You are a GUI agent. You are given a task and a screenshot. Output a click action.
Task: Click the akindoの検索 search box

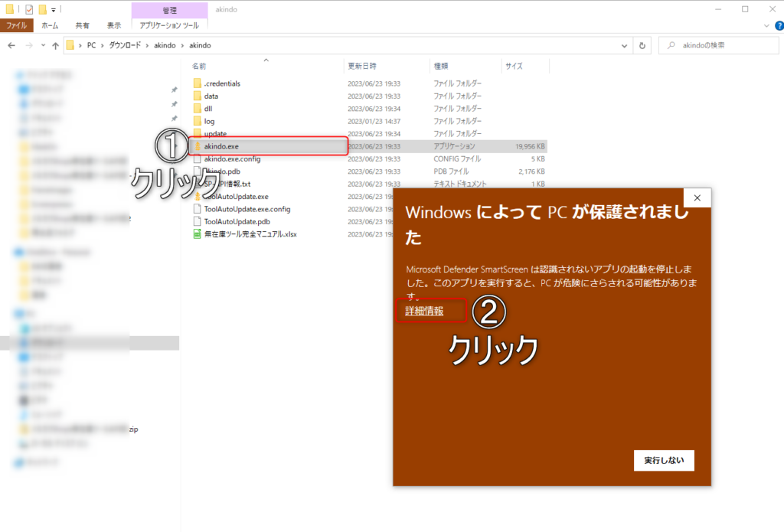coord(720,45)
